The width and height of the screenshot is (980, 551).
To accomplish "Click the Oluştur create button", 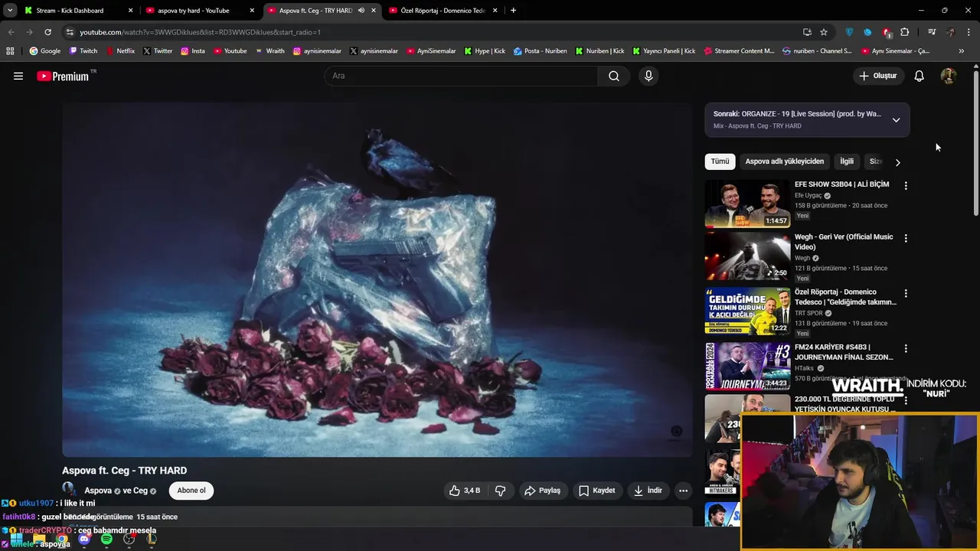I will [x=877, y=76].
